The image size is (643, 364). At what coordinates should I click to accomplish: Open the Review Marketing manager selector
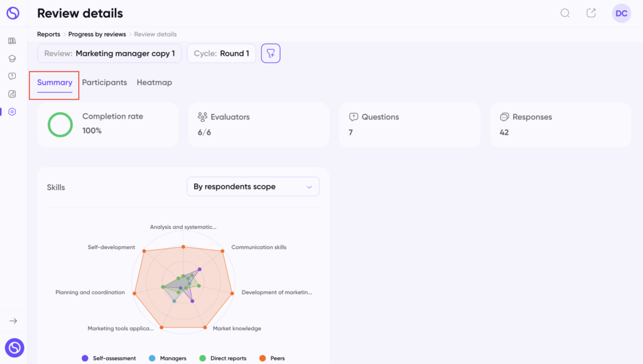point(109,53)
